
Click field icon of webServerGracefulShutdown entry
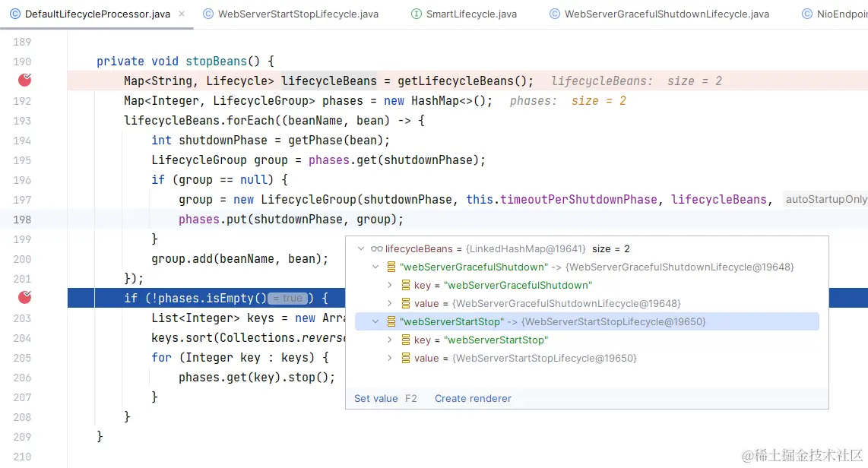(x=391, y=267)
